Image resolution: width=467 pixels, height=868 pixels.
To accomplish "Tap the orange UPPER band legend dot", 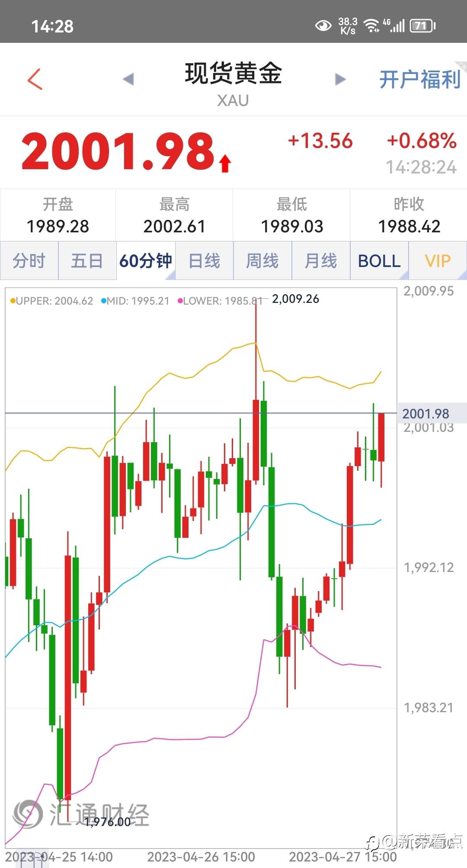I will tap(13, 301).
